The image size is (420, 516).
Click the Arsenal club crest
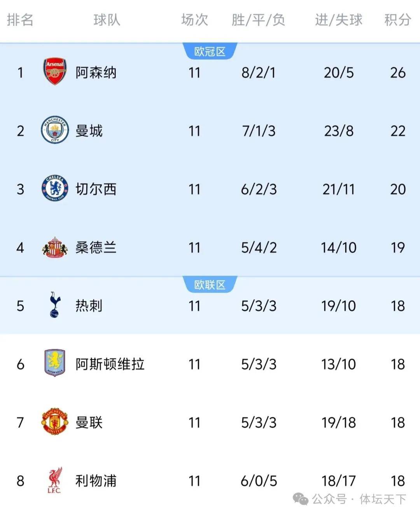click(55, 72)
